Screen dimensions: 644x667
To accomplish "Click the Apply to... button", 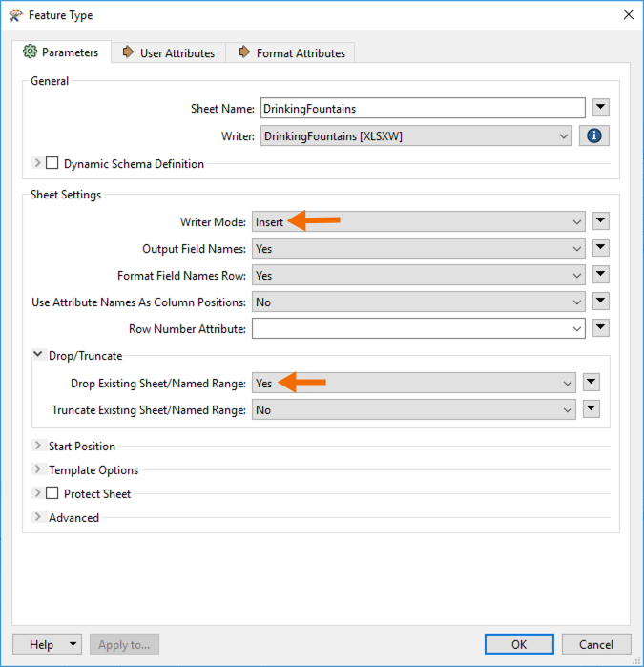I will 124,644.
